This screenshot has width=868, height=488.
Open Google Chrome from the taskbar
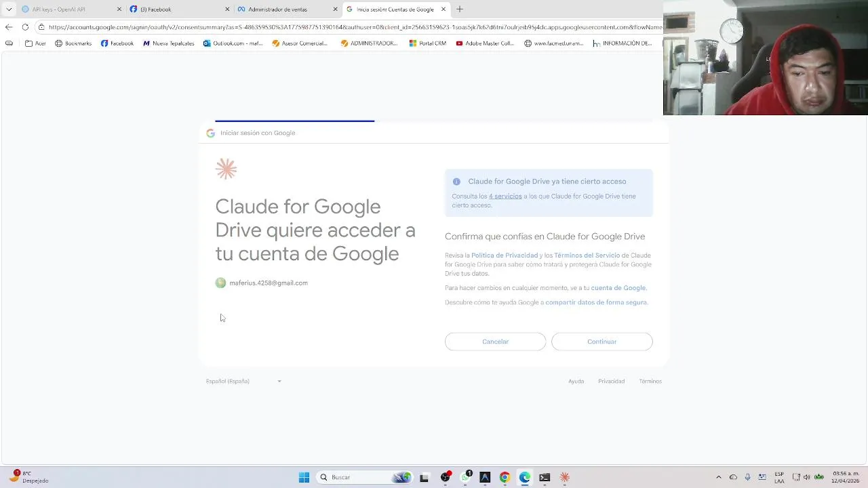(505, 477)
